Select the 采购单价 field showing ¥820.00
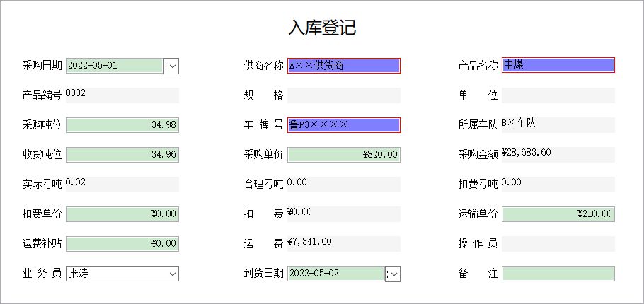This screenshot has width=644, height=304. [x=344, y=155]
